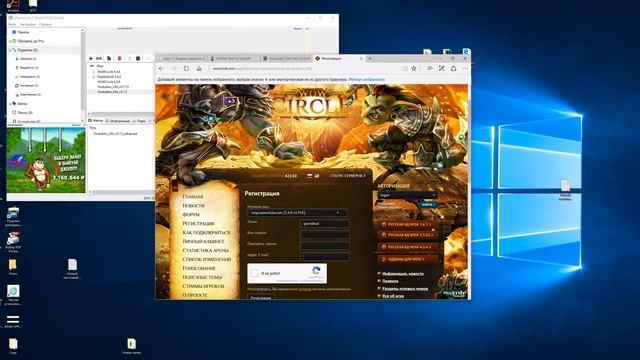Click the browser Home icon
The image size is (640, 360).
[x=199, y=69]
